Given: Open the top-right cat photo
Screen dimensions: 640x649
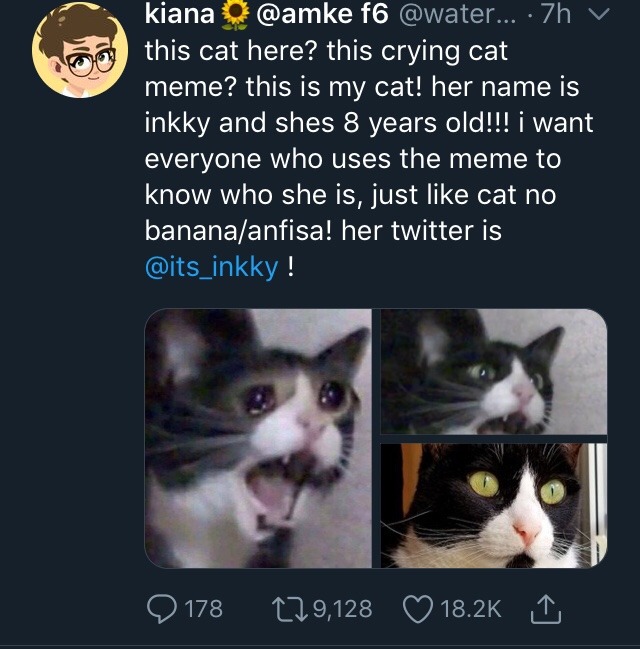Looking at the screenshot, I should point(493,371).
